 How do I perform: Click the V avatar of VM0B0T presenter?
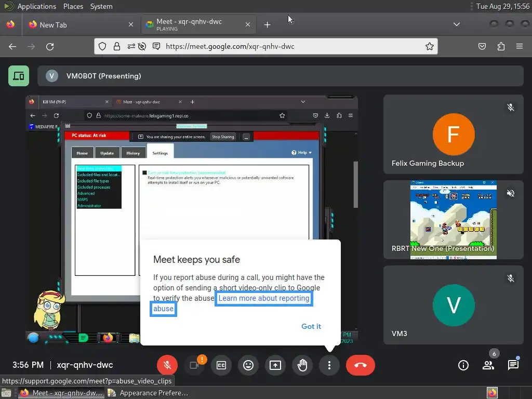tap(52, 76)
